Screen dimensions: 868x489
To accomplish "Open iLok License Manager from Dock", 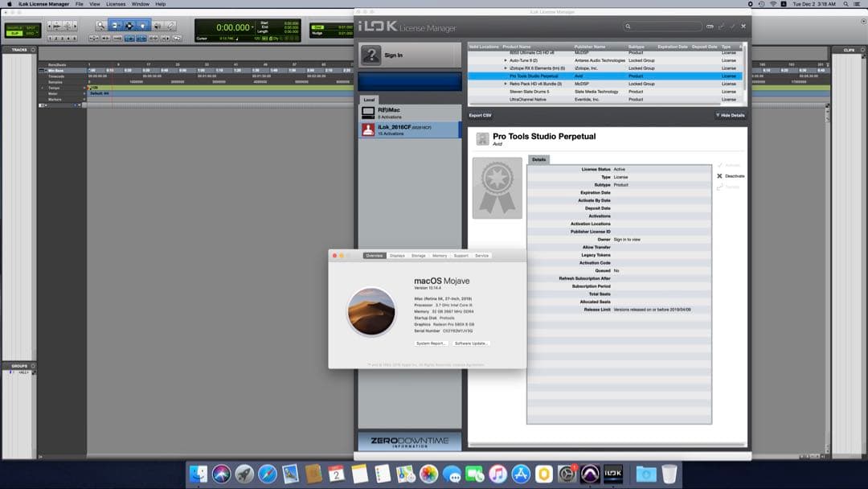I will [613, 475].
